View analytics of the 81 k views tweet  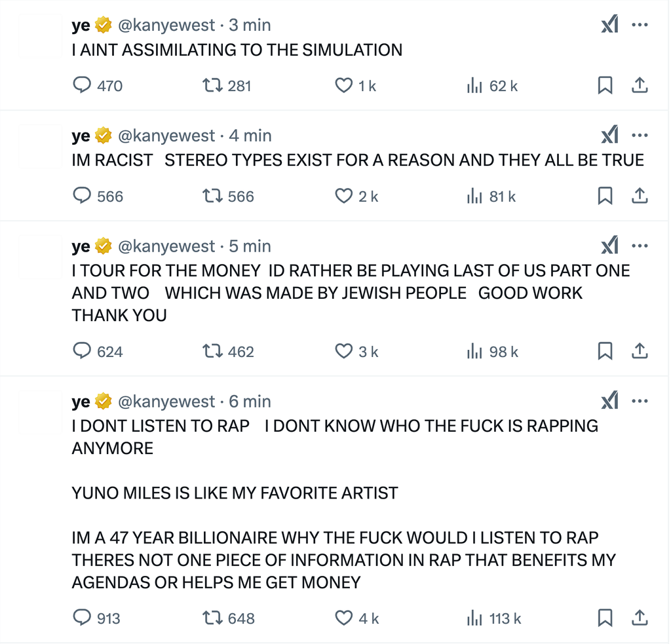point(474,197)
